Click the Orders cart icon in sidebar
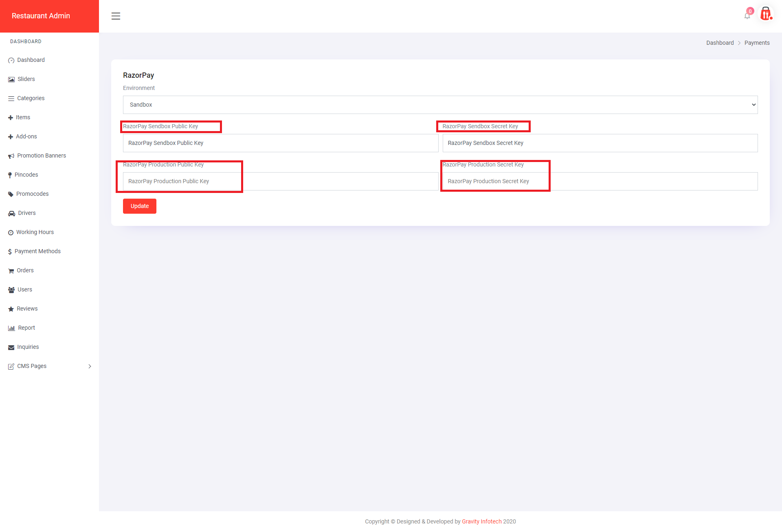 [x=11, y=271]
